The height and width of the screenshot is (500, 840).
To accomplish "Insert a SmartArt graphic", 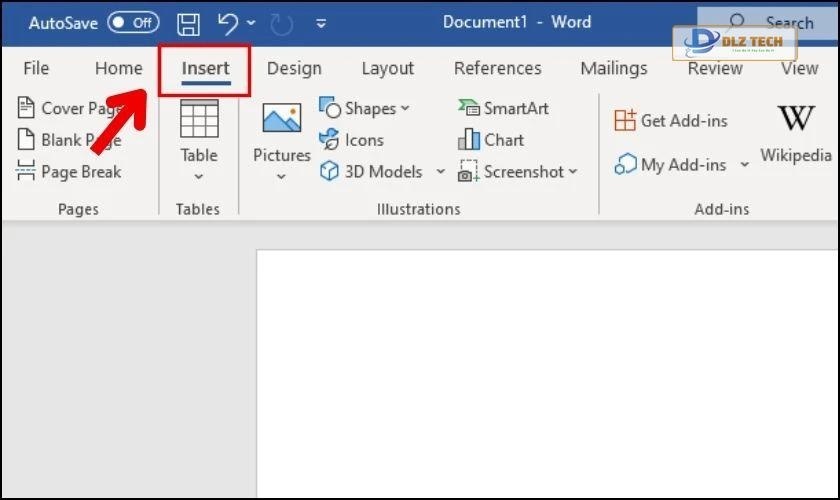I will (503, 108).
